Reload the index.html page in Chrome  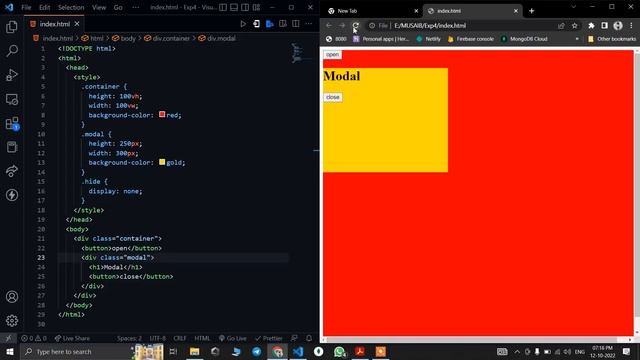356,25
